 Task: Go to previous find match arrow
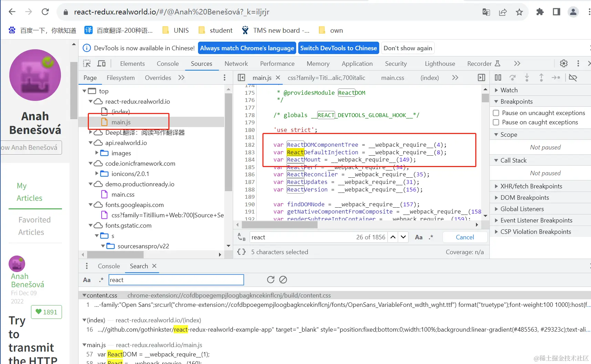[x=393, y=237]
